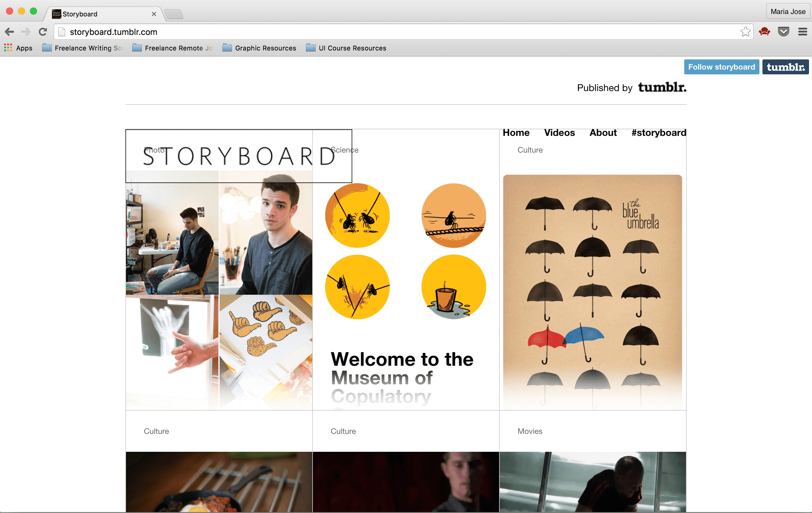812x513 pixels.
Task: Reload the current page
Action: click(x=43, y=32)
